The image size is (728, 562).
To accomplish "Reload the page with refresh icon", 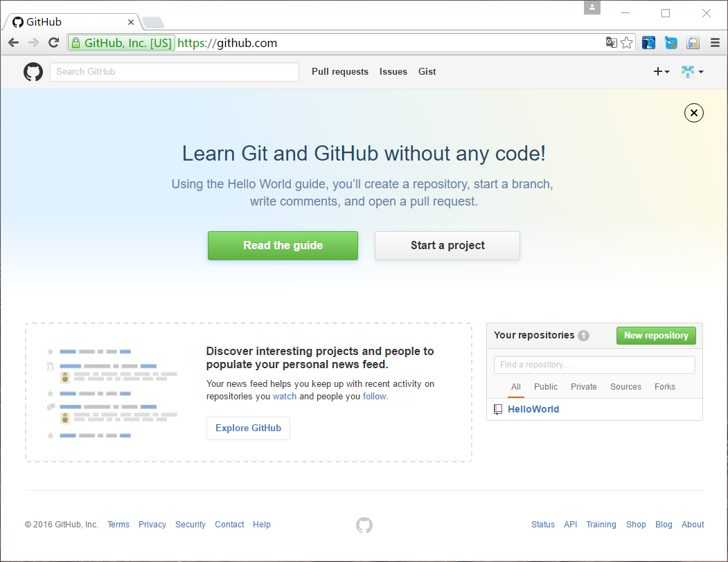I will point(54,43).
